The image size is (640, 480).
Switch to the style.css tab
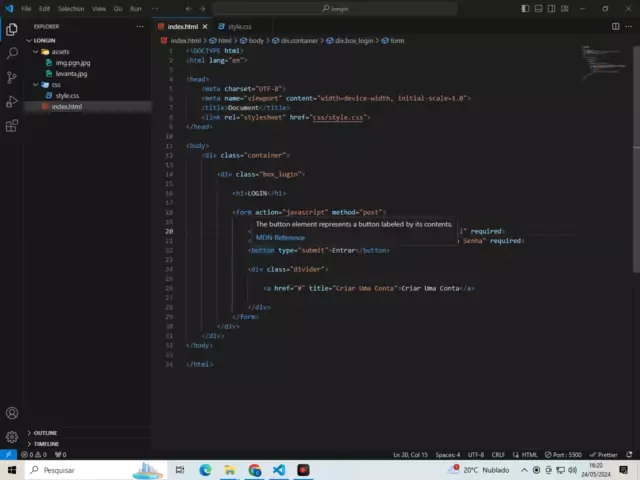click(x=239, y=26)
